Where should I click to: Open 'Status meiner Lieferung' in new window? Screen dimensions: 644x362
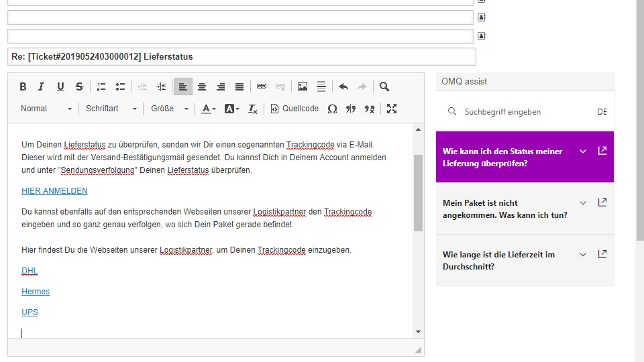pos(602,151)
